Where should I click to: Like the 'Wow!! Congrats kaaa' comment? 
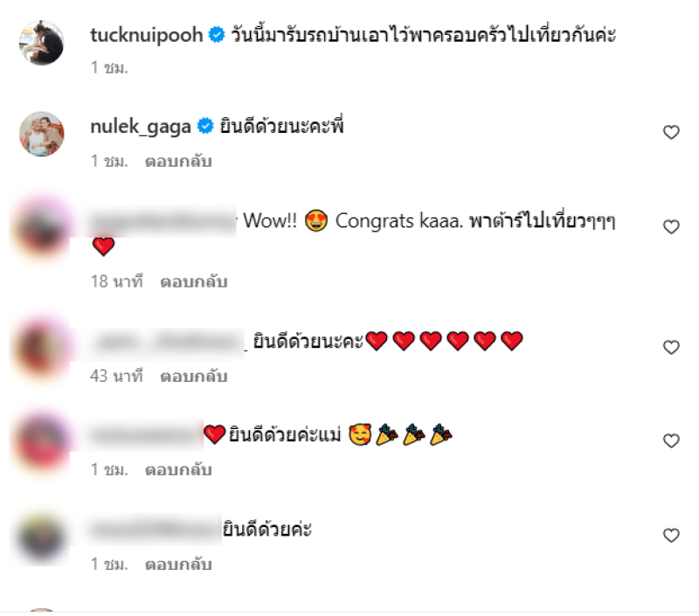[x=671, y=227]
